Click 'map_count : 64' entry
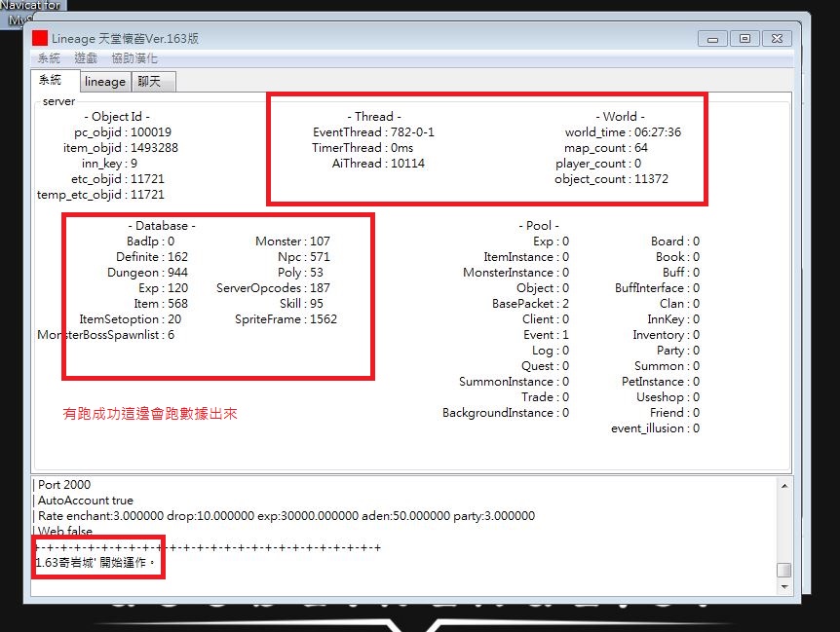 pos(606,148)
